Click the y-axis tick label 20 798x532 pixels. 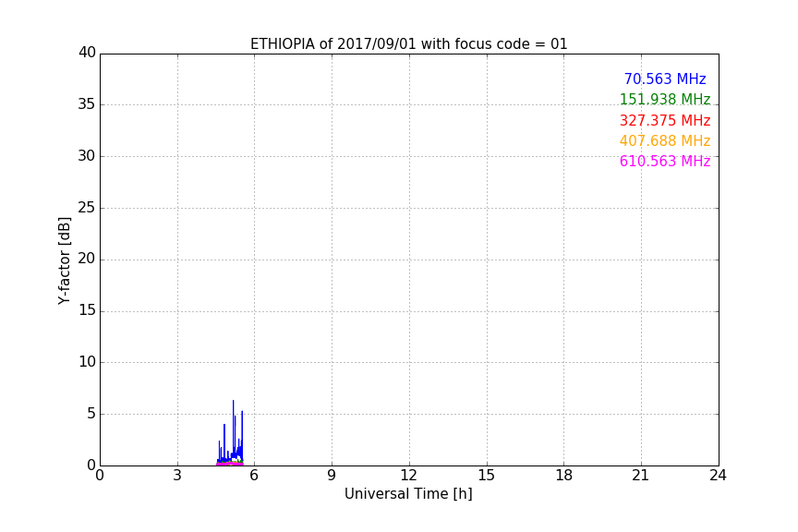click(x=87, y=260)
